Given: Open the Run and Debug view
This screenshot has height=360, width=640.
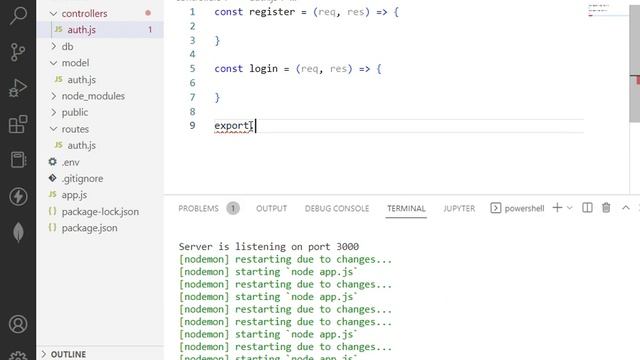Looking at the screenshot, I should pyautogui.click(x=18, y=88).
